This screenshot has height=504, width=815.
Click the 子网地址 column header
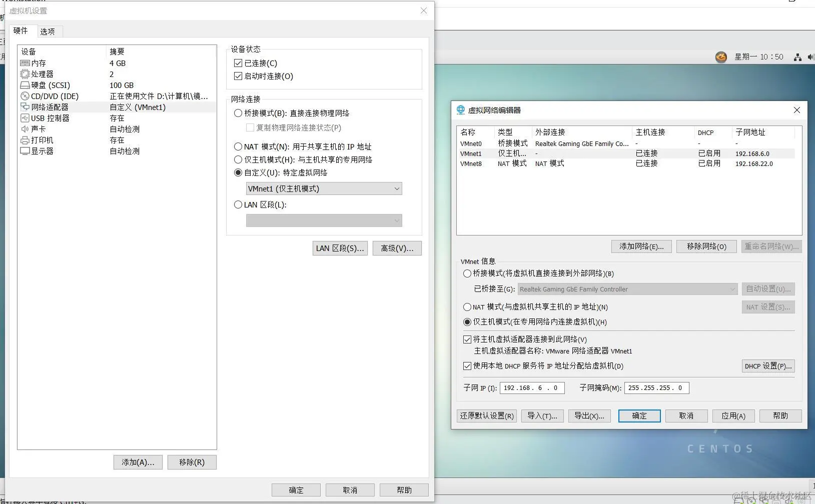coord(763,132)
